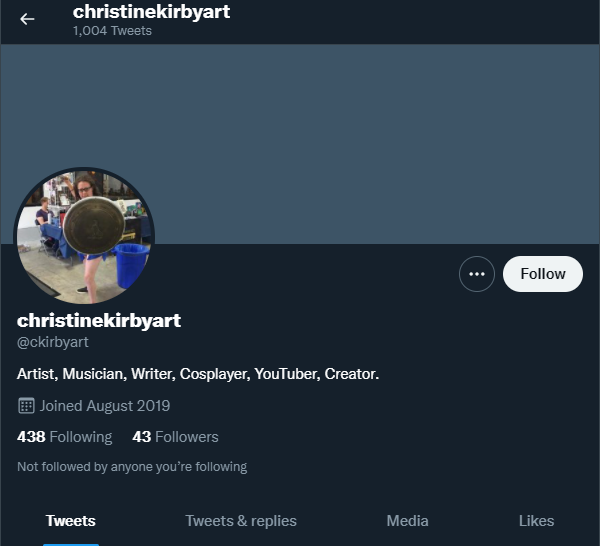Follow the christinekirbyart account

point(543,274)
